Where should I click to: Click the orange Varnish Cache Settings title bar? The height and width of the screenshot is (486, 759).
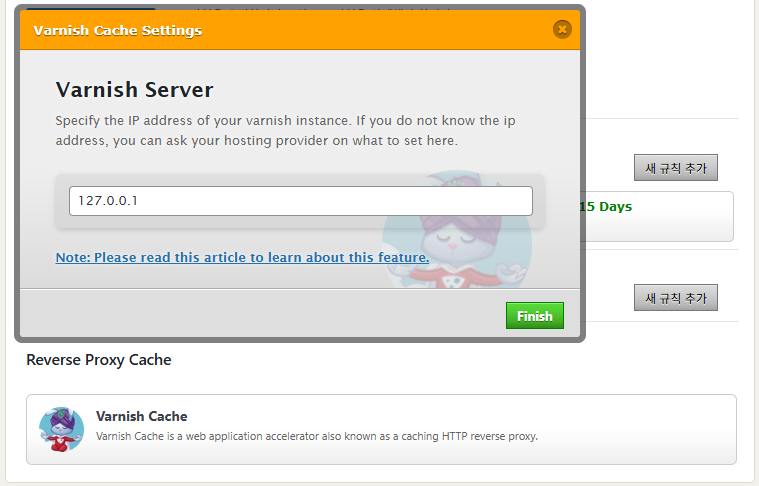click(300, 30)
